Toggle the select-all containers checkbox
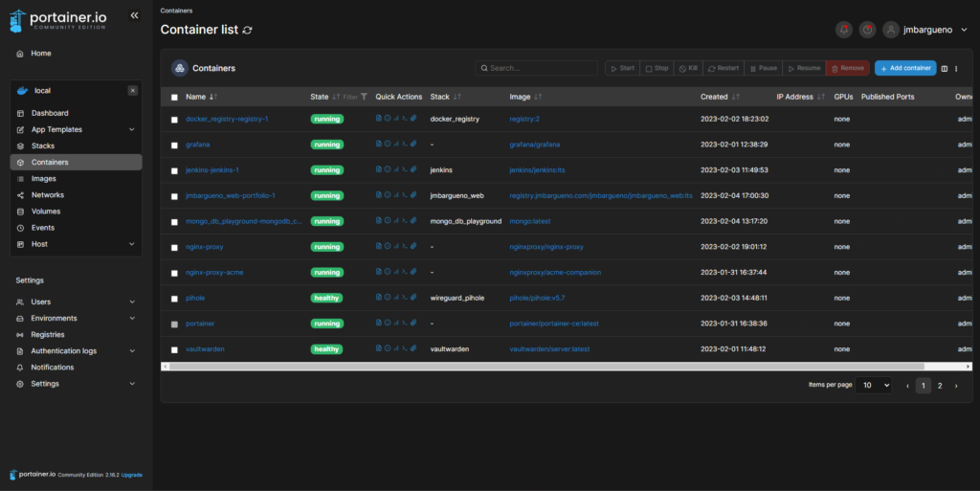Screen dimensions: 980x491 174,98
